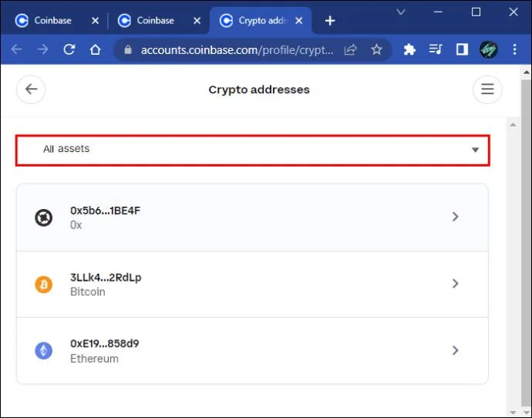Close the second Coinbase tab
Screen dimensions: 532x418
click(197, 21)
